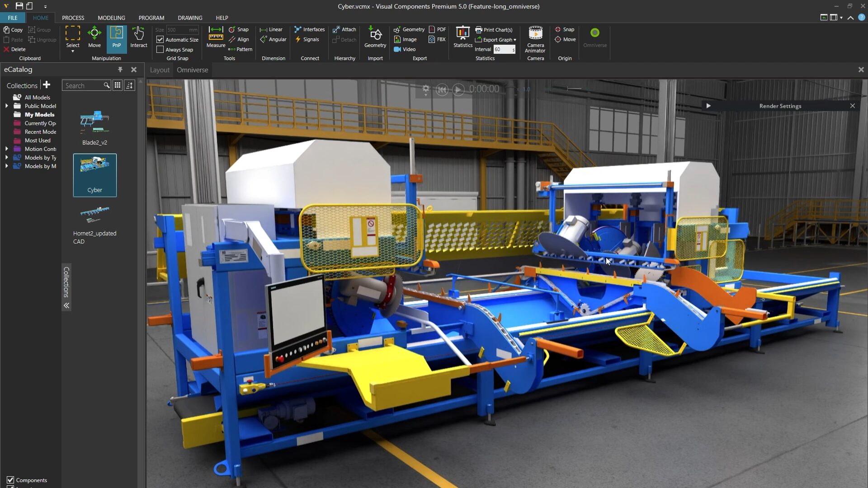868x488 pixels.
Task: Enable the Always Snap checkbox
Action: [160, 49]
